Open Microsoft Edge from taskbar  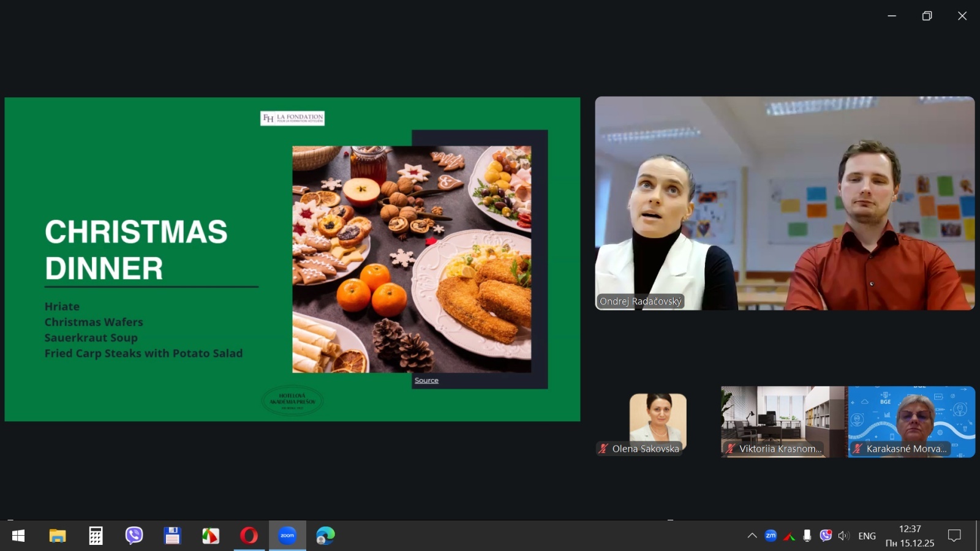point(325,536)
